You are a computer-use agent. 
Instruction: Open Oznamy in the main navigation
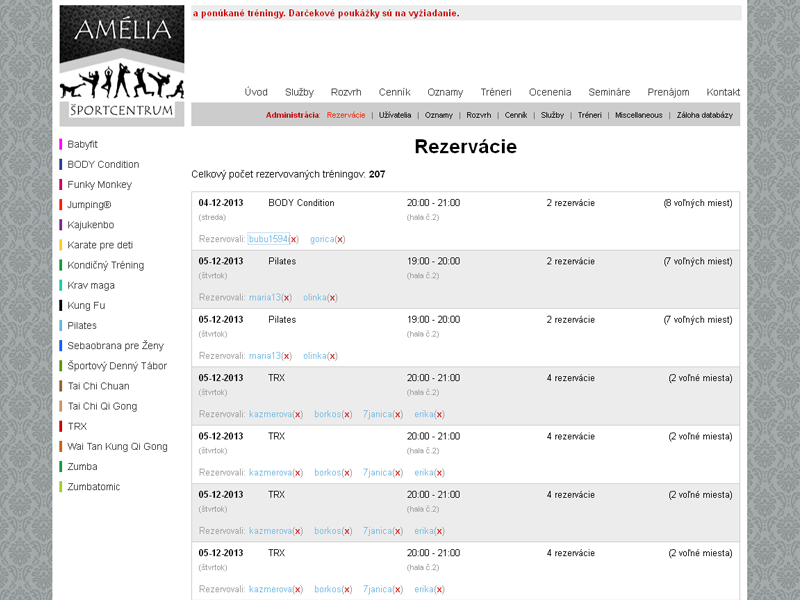[445, 92]
